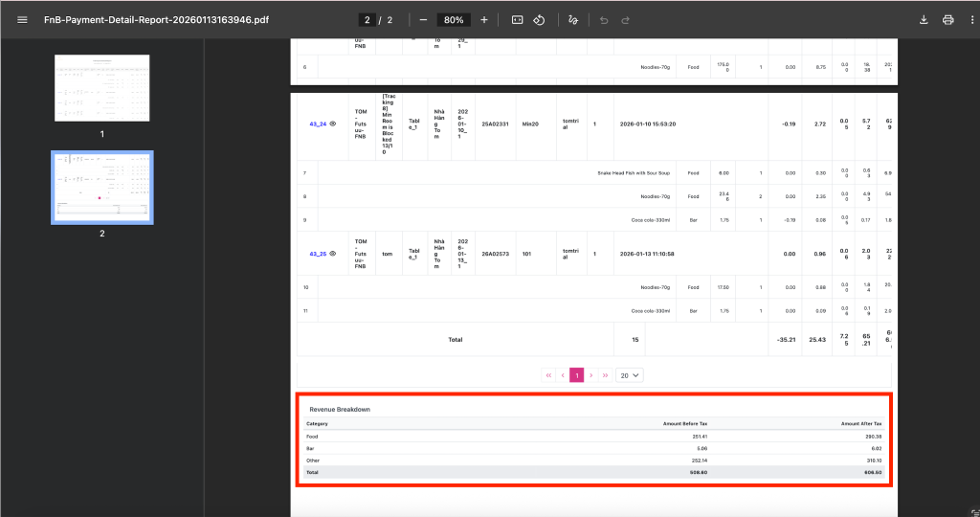Select page 2 thumbnail in sidebar
The image size is (980, 517).
pyautogui.click(x=101, y=187)
